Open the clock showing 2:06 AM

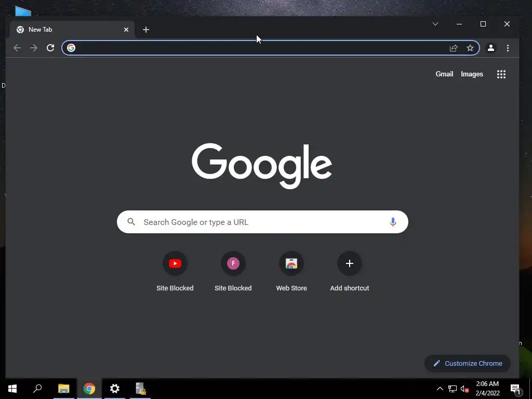[x=487, y=389]
